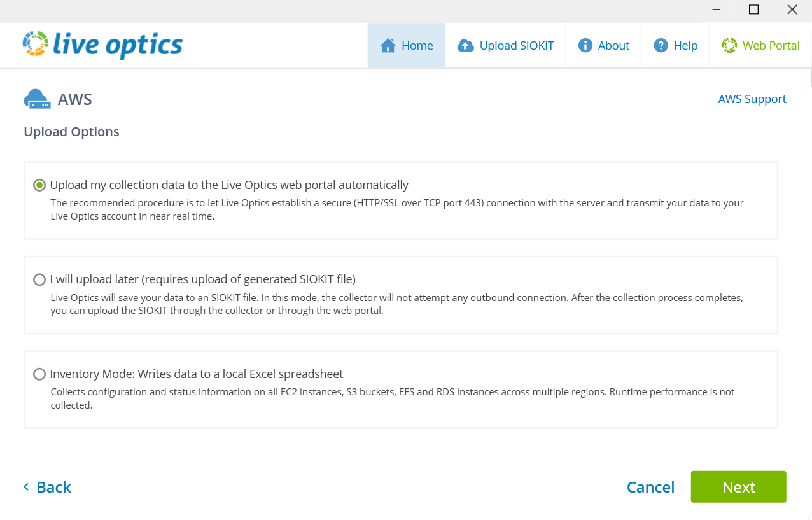Click Cancel to abort the upload setup

coord(650,486)
